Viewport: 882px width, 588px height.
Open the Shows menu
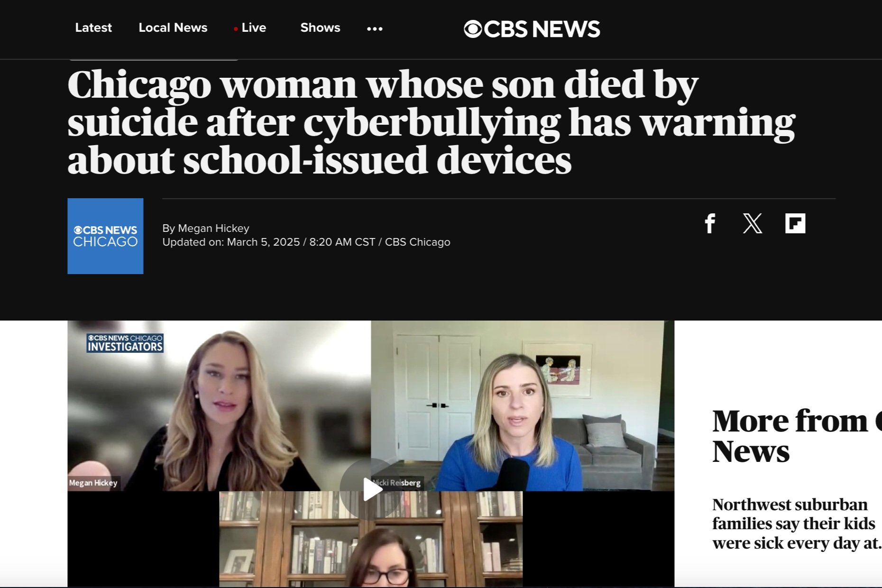click(320, 28)
